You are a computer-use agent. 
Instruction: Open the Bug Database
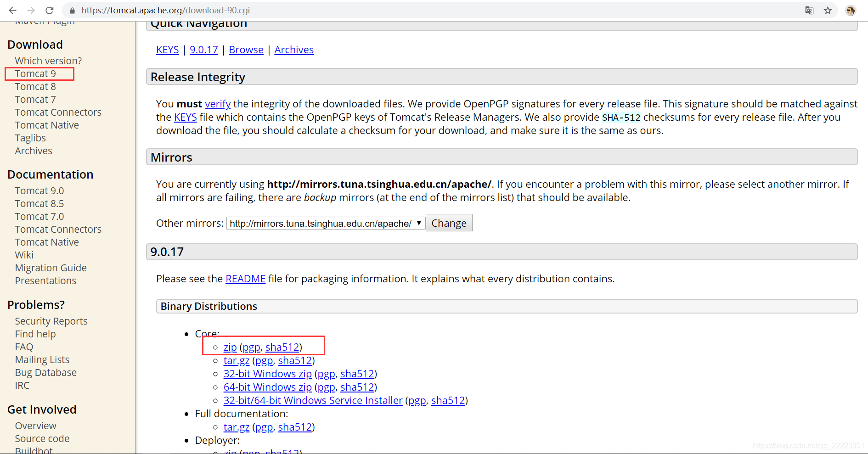[x=46, y=372]
